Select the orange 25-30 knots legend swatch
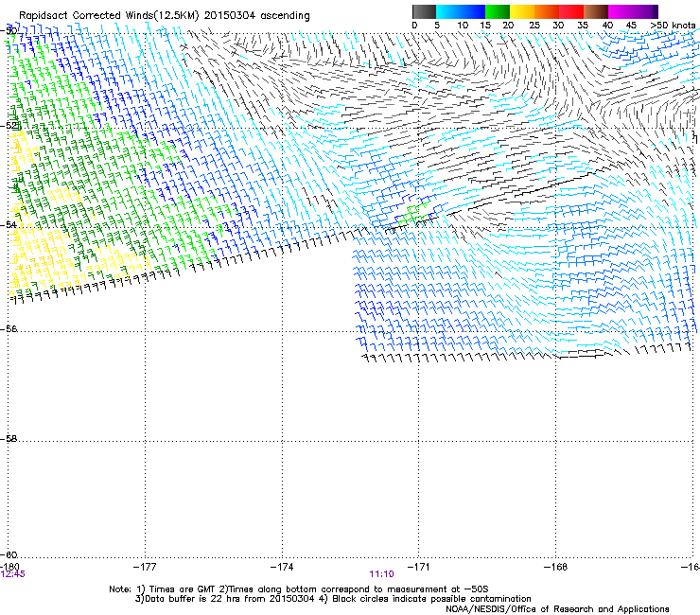 click(547, 11)
